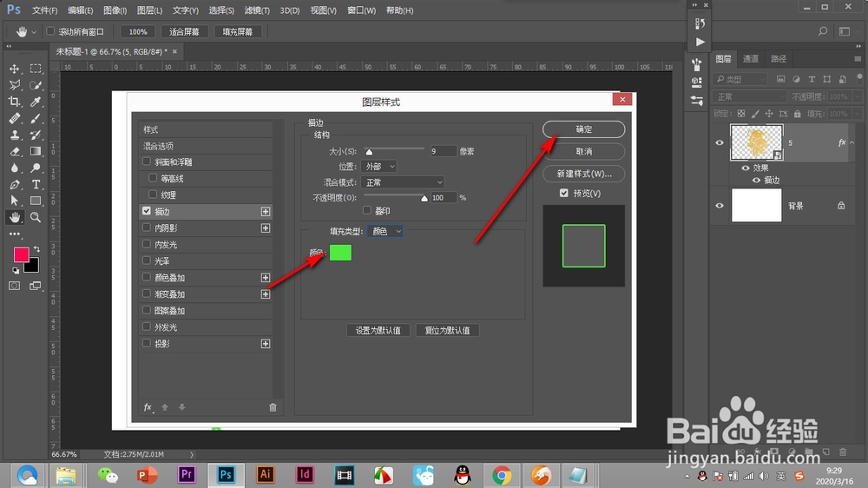
Task: Hide layer 5 with its eye icon
Action: tap(719, 143)
